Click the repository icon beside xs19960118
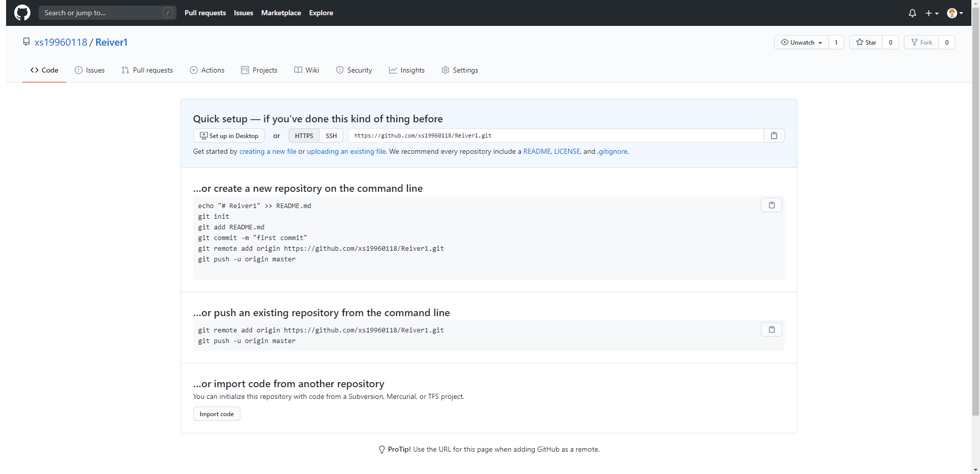The image size is (980, 474). coord(26,42)
